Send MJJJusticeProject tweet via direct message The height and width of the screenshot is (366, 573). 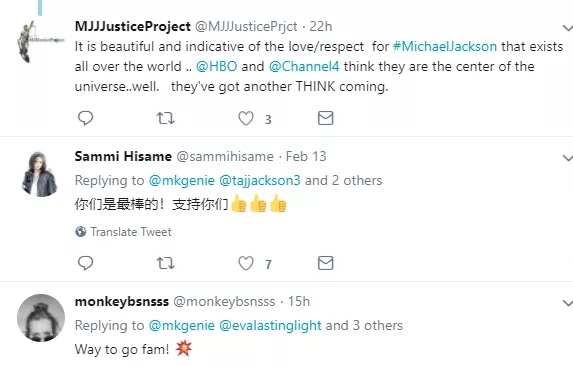pyautogui.click(x=325, y=118)
